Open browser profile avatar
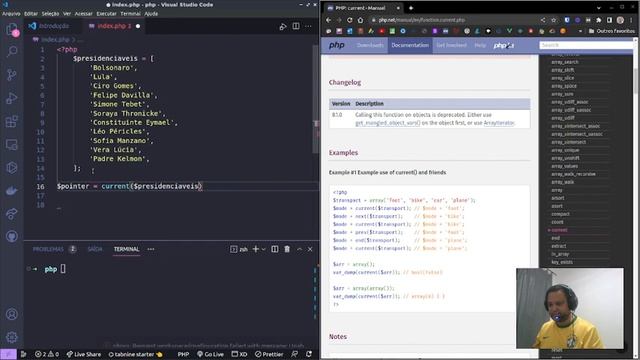The height and width of the screenshot is (360, 640). (x=620, y=20)
